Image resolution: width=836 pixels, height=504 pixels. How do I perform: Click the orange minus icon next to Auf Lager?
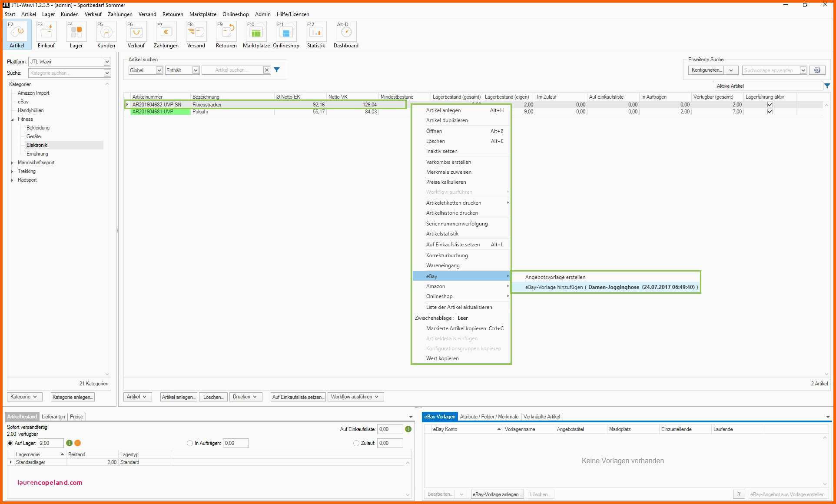[78, 443]
